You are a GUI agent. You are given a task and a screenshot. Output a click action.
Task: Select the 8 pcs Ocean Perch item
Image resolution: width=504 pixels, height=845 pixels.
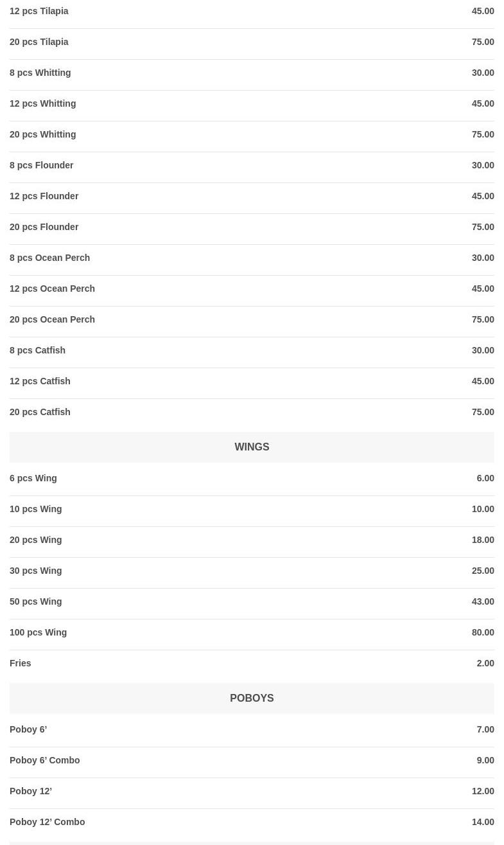click(50, 258)
